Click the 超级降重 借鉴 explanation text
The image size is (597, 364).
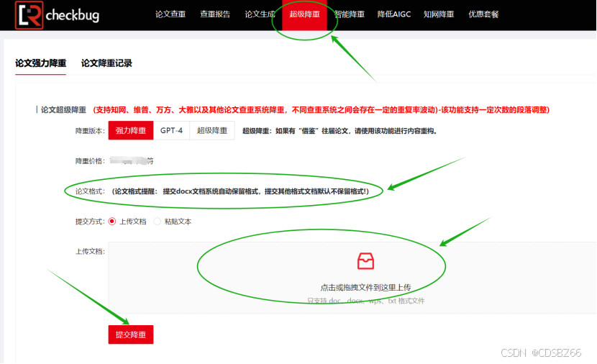click(x=340, y=131)
